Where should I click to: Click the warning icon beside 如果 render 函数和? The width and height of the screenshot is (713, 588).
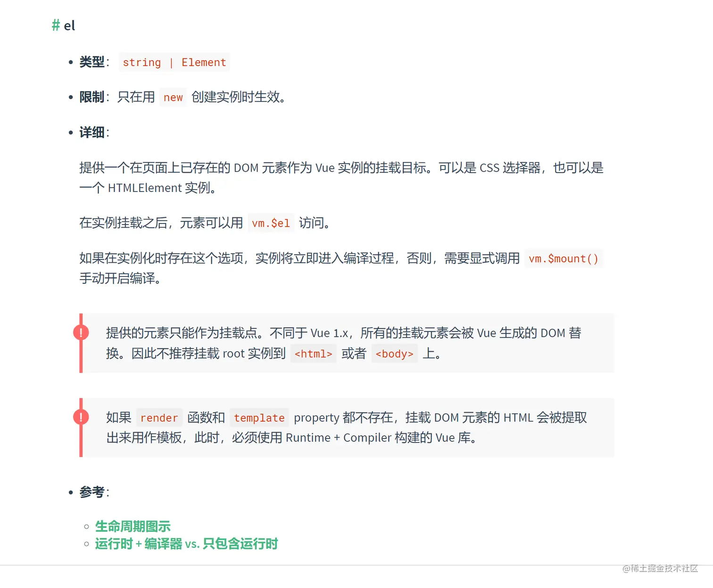[81, 417]
